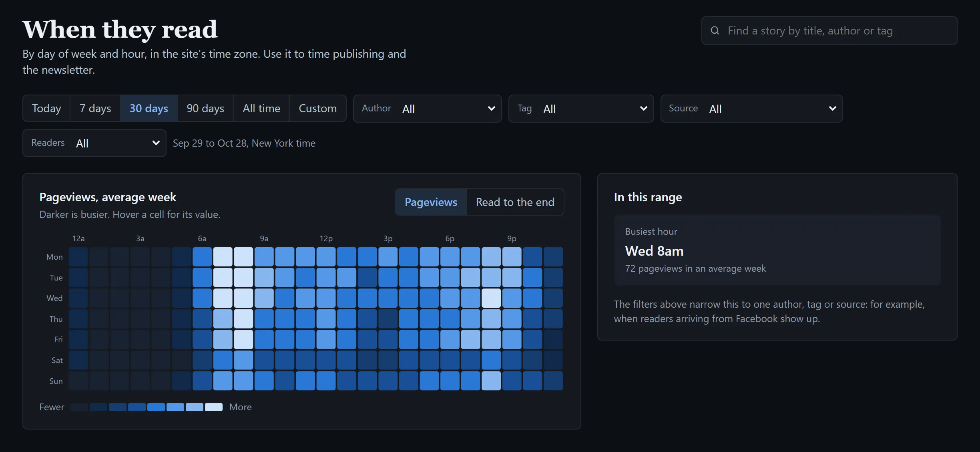Click the Pageviews, average week heading
Viewport: 980px width, 452px height.
[108, 197]
